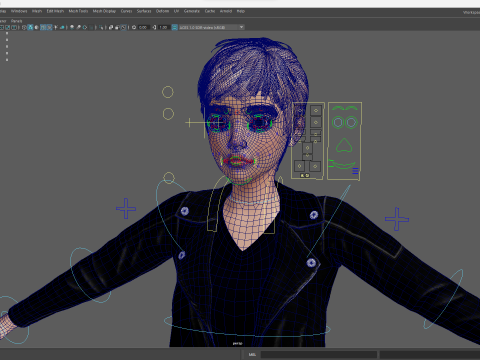
Task: Toggle use all lights icon
Action: click(56, 27)
